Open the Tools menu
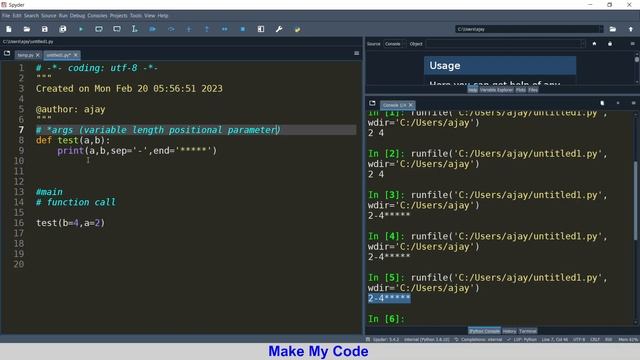Image resolution: width=640 pixels, height=360 pixels. point(136,16)
